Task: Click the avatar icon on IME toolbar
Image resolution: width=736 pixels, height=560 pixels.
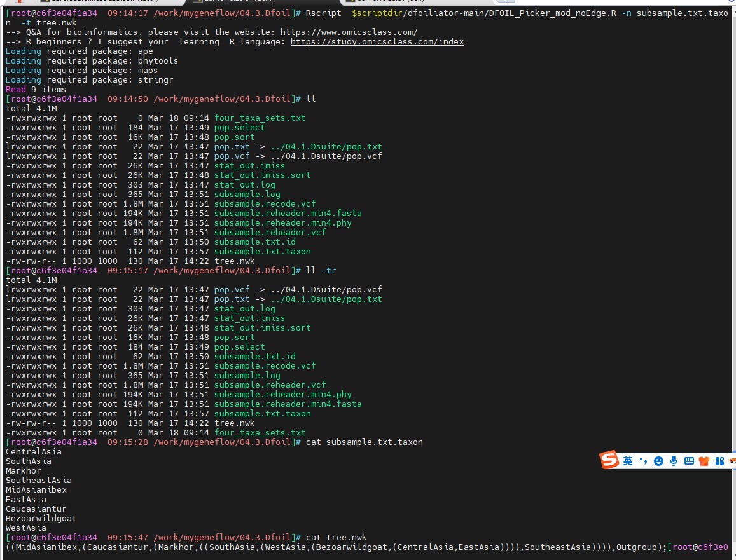Action: 733,461
